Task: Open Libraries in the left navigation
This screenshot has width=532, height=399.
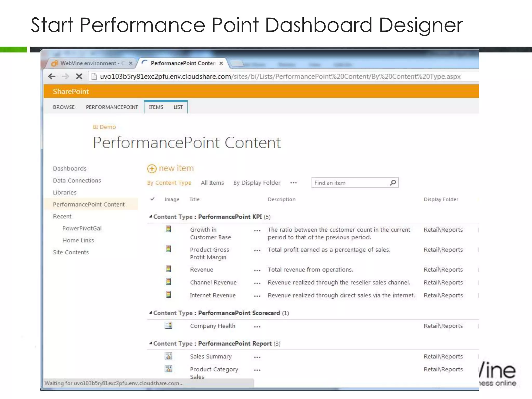Action: click(65, 192)
